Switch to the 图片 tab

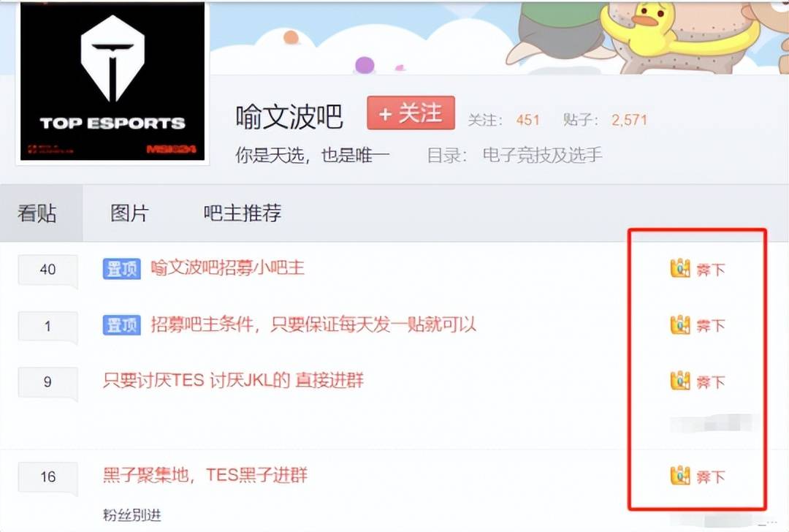(x=129, y=213)
